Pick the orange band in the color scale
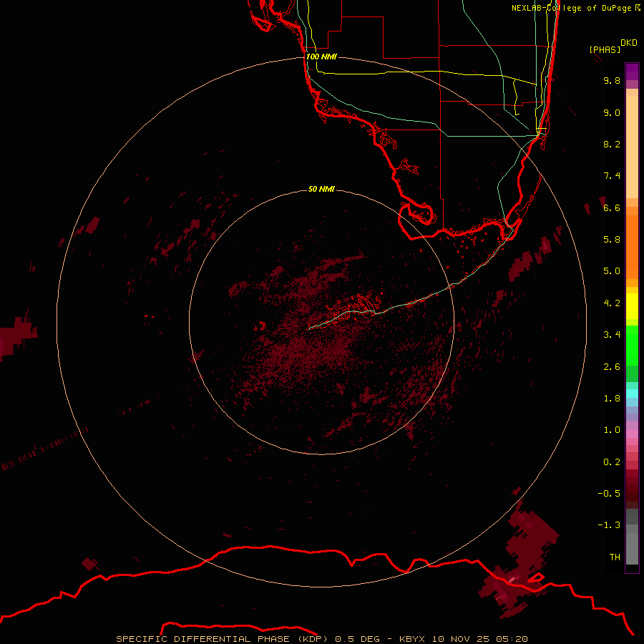 tap(632, 247)
